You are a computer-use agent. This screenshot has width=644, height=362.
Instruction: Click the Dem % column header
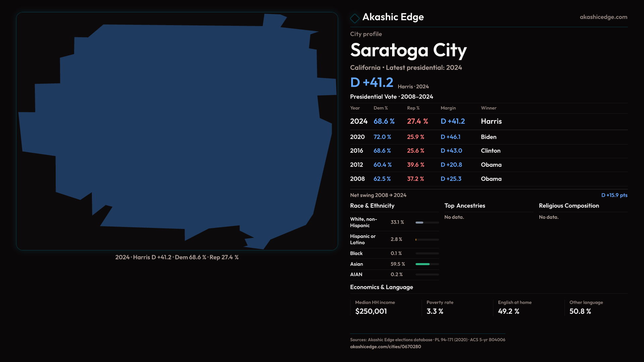(x=380, y=108)
